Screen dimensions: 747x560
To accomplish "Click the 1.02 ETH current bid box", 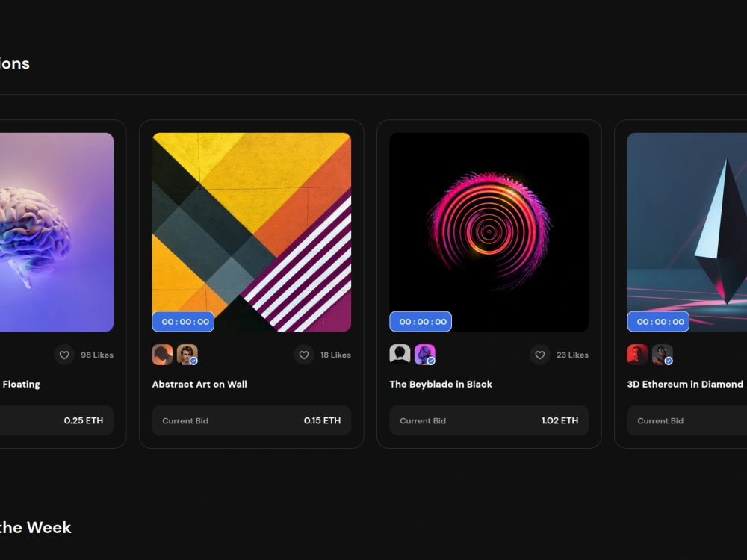I will [x=489, y=420].
